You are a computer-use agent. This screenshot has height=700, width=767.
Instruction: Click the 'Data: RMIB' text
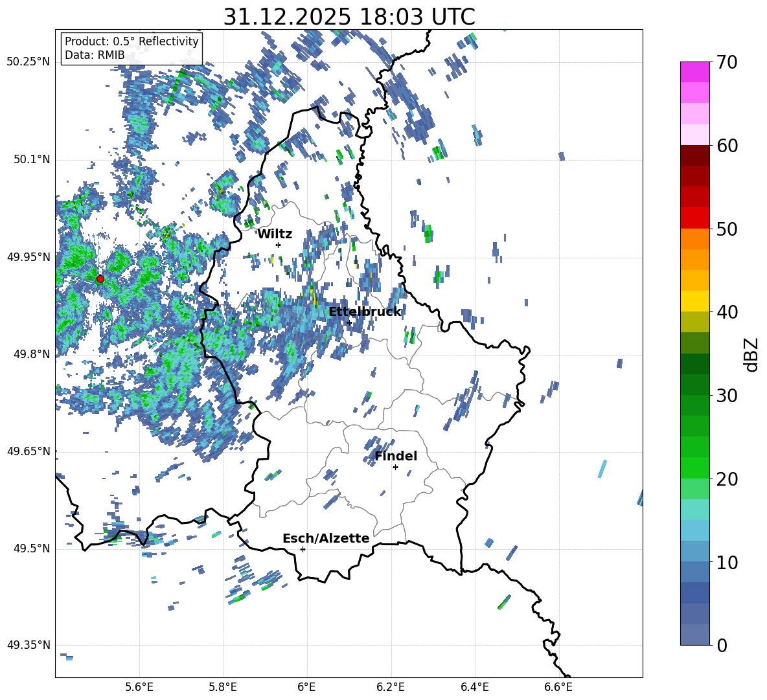[x=95, y=55]
